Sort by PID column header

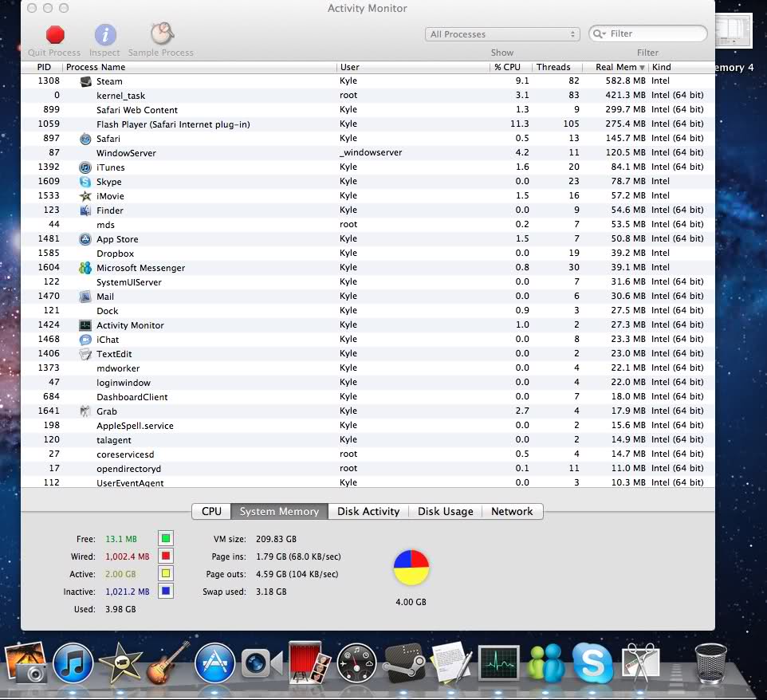click(x=44, y=67)
